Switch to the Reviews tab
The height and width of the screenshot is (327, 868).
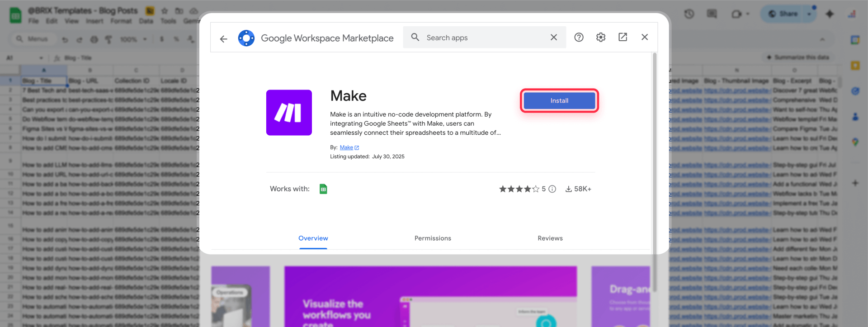550,238
